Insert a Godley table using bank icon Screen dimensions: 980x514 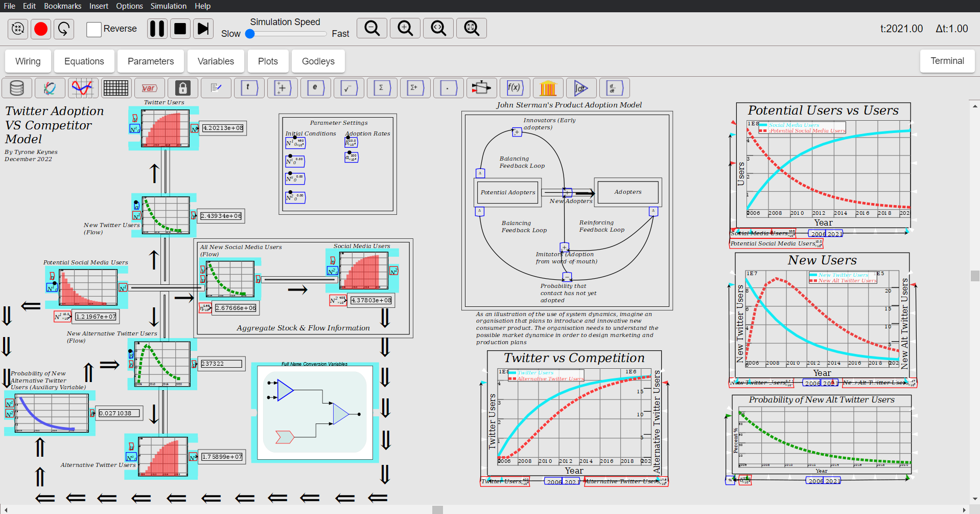pyautogui.click(x=548, y=88)
